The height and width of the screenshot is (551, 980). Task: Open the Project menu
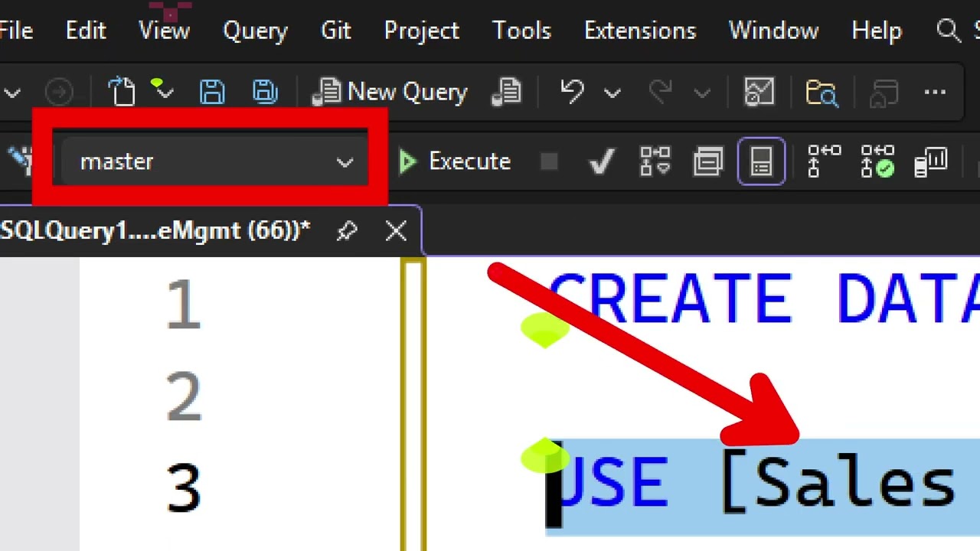click(x=421, y=31)
